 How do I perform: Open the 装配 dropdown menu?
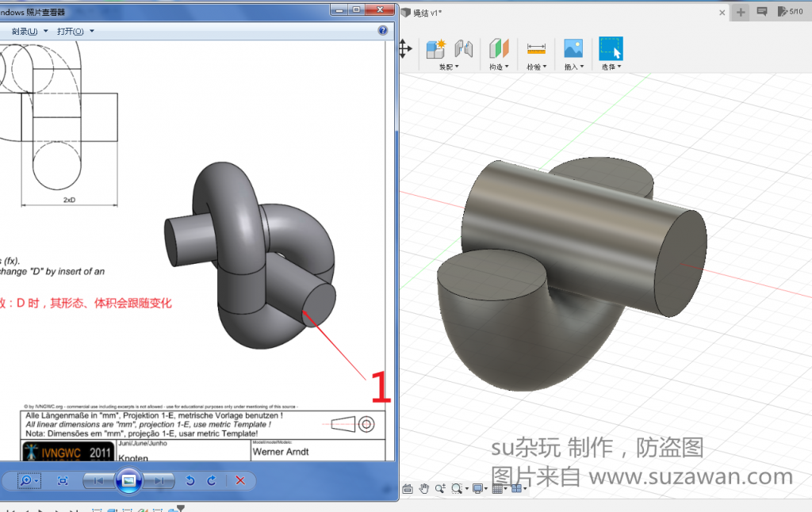(449, 67)
